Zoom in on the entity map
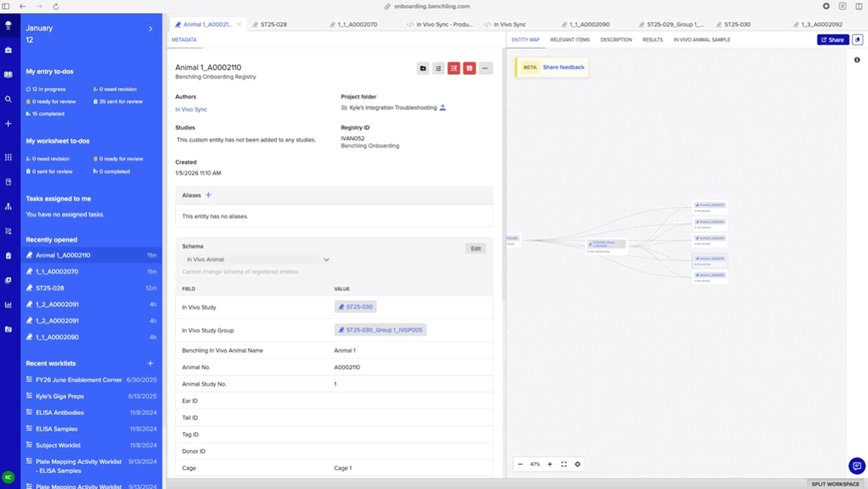 pyautogui.click(x=550, y=464)
